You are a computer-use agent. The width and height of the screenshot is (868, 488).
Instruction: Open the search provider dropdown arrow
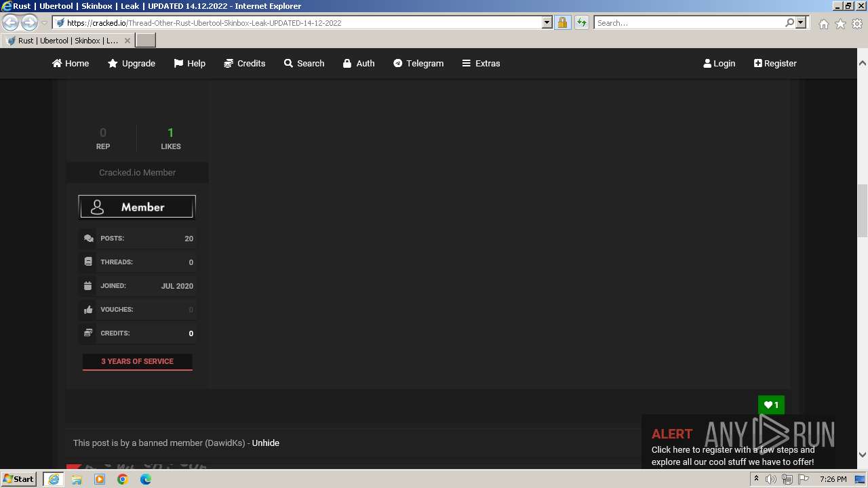click(801, 22)
